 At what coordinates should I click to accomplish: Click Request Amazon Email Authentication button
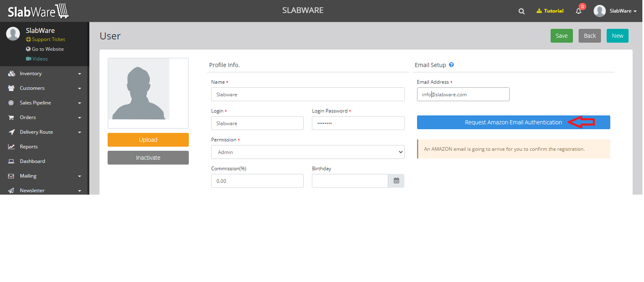pos(513,122)
